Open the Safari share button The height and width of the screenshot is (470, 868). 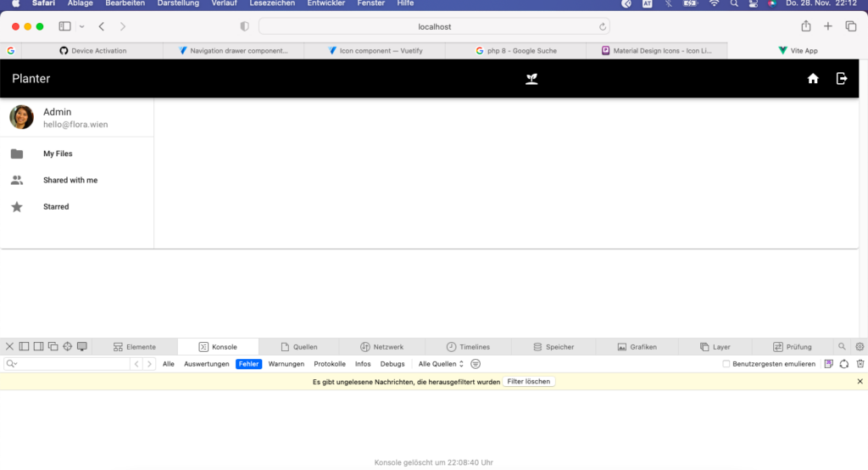coord(806,26)
